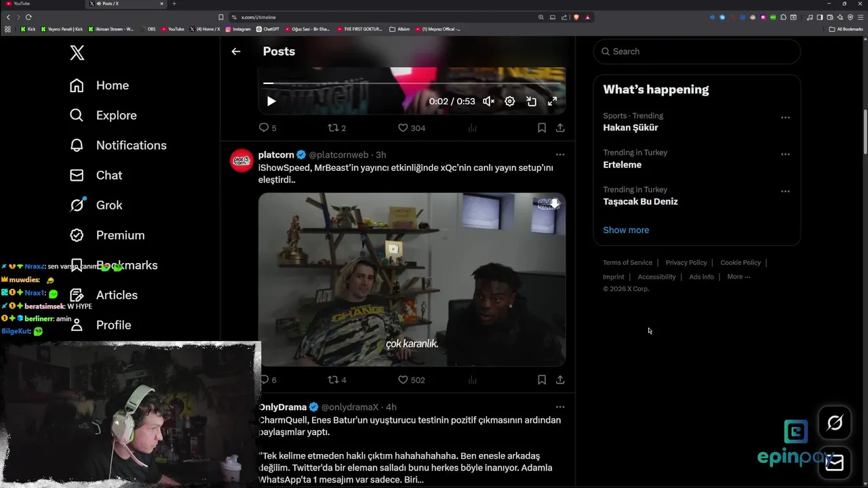Open the ChatGPT bookmark
Viewport: 868px width, 488px height.
[x=268, y=29]
